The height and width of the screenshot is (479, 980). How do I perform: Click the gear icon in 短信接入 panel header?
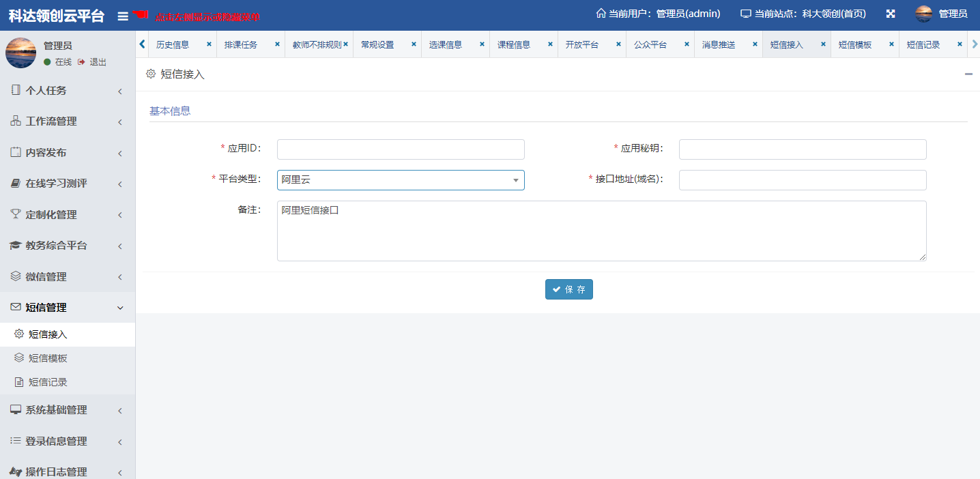click(x=151, y=74)
